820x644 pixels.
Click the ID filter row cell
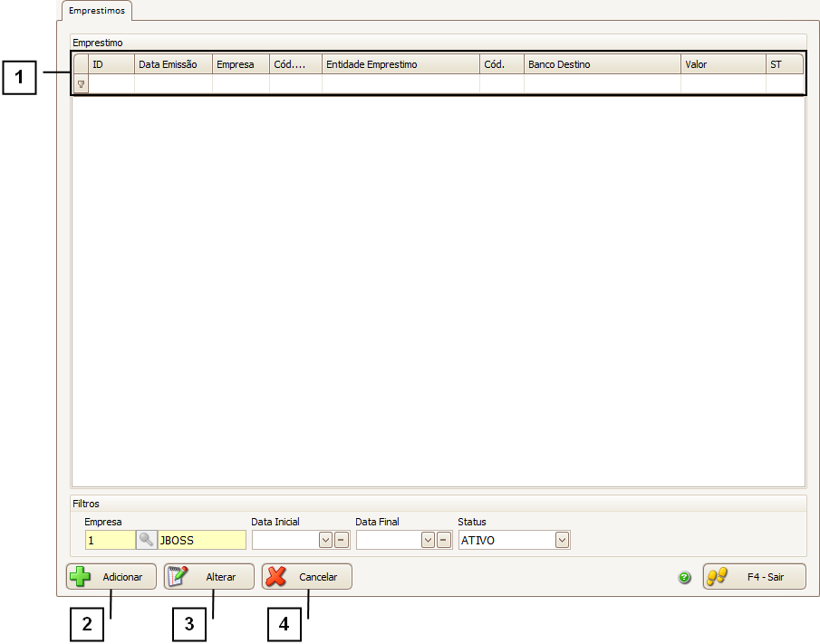click(x=111, y=84)
